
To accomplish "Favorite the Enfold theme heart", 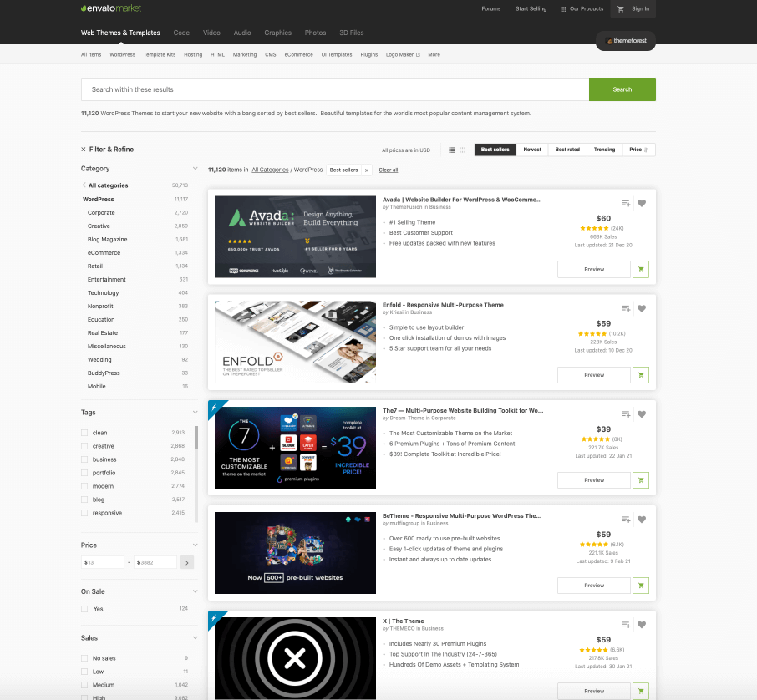I will click(642, 308).
